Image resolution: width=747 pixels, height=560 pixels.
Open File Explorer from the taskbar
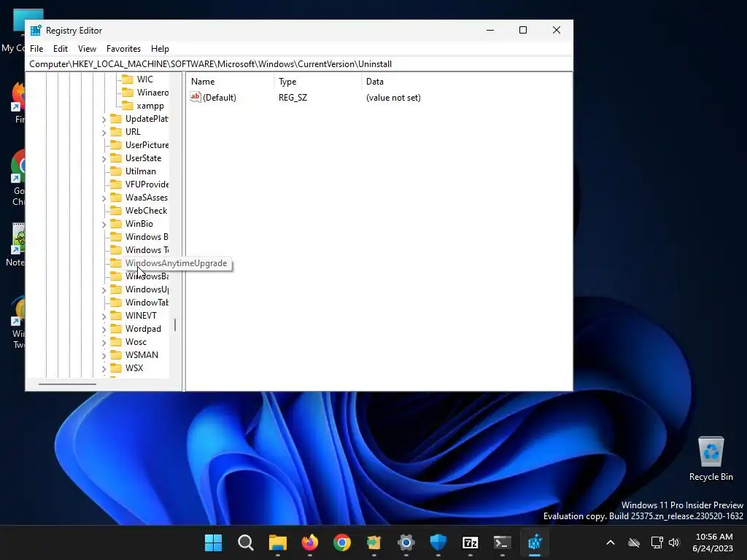tap(278, 542)
